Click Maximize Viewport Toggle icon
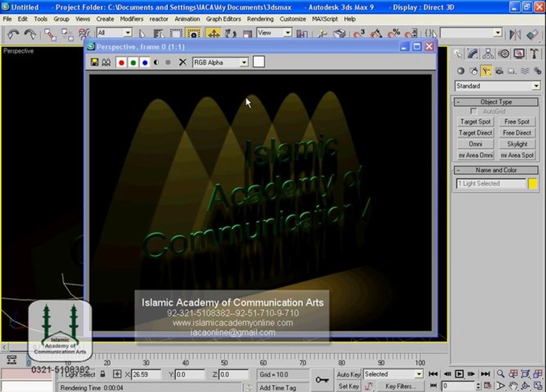The height and width of the screenshot is (392, 546). 538,386
